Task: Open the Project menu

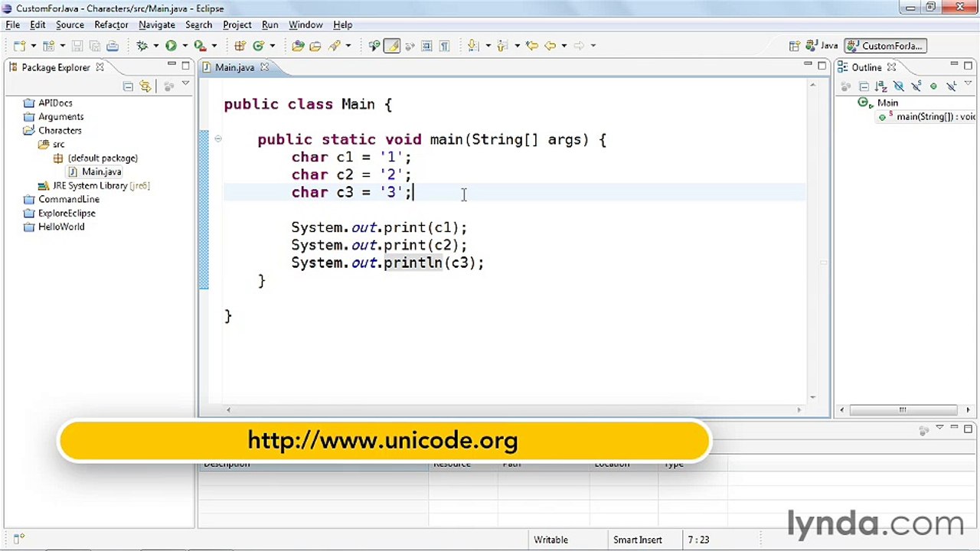Action: point(237,24)
